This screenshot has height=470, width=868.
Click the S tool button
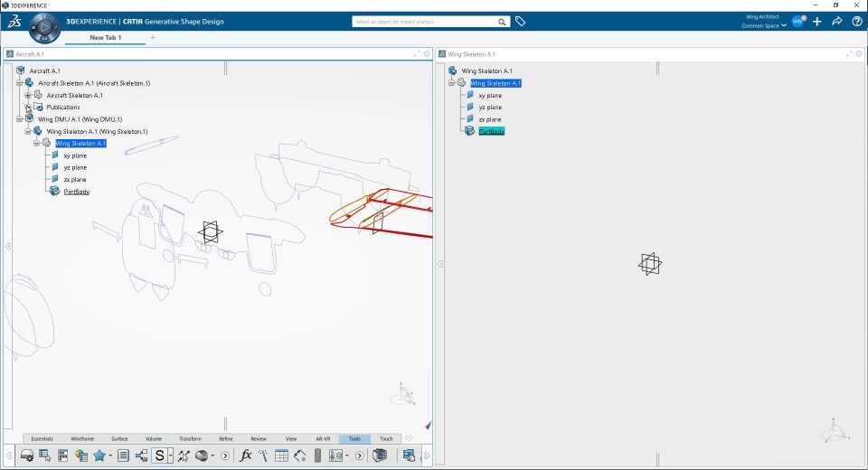pyautogui.click(x=159, y=456)
